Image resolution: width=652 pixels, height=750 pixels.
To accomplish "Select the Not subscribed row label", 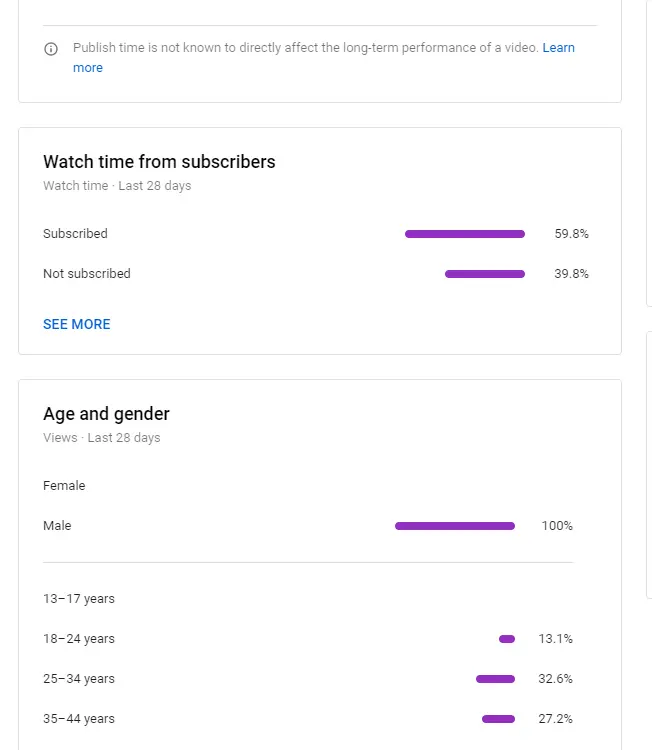I will (87, 274).
